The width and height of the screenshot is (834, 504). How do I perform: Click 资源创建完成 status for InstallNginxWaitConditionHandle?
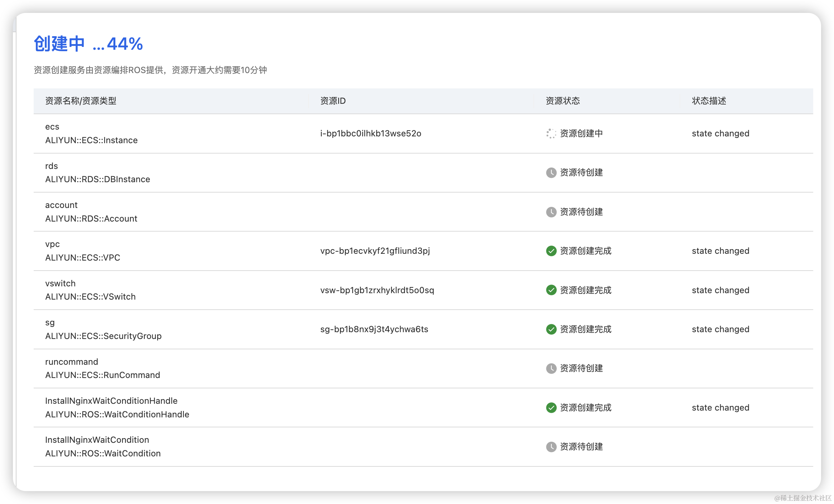(586, 408)
